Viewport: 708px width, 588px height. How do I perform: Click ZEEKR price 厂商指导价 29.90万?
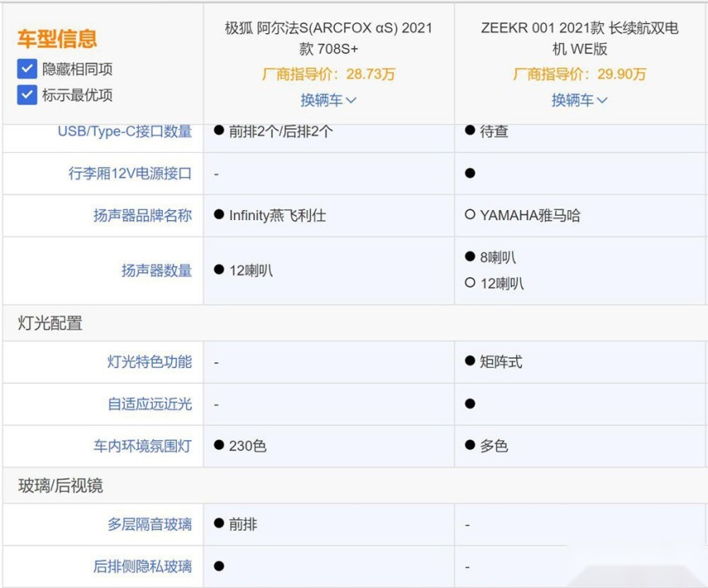pyautogui.click(x=579, y=74)
